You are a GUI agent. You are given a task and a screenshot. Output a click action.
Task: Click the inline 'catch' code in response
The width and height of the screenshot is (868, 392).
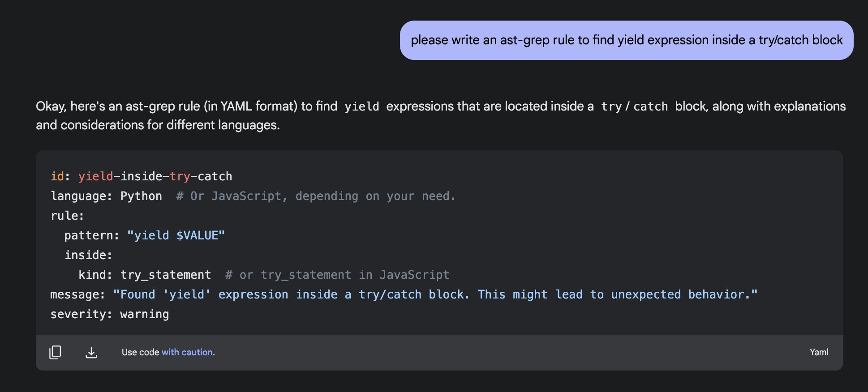coord(651,107)
